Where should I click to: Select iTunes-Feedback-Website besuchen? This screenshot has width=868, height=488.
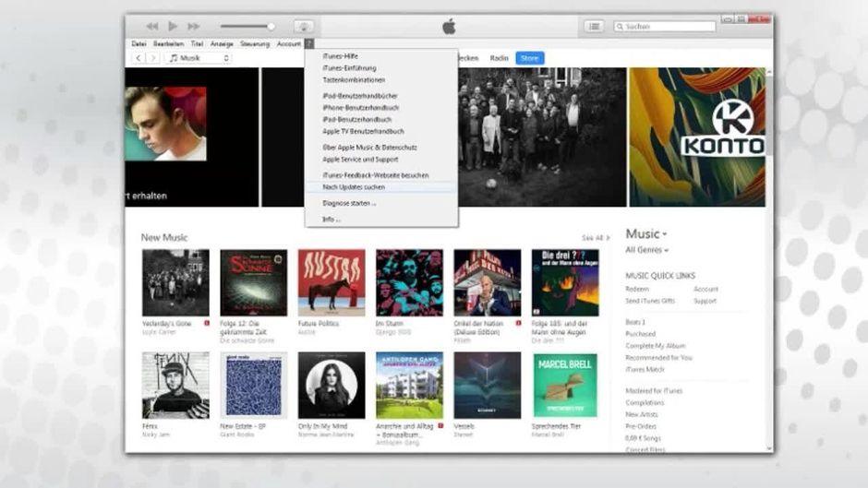(x=375, y=175)
